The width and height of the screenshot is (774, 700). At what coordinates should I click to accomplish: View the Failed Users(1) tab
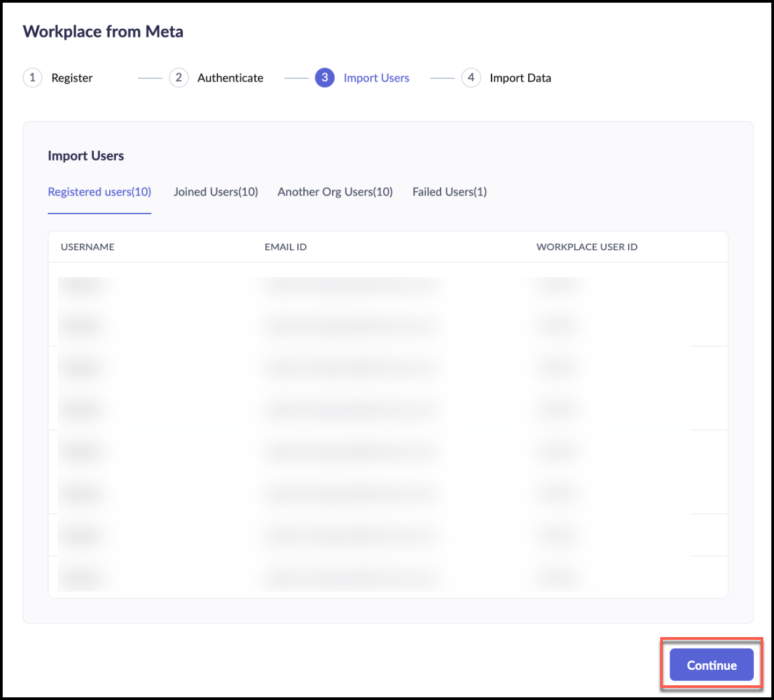click(x=450, y=192)
